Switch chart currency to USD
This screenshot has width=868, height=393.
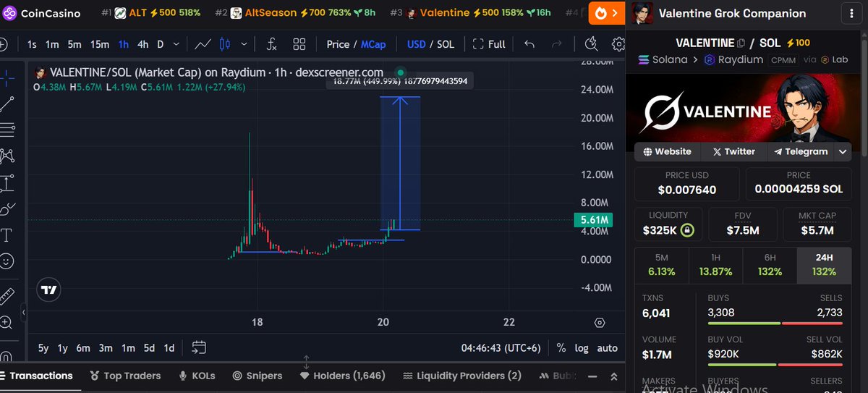(x=417, y=44)
